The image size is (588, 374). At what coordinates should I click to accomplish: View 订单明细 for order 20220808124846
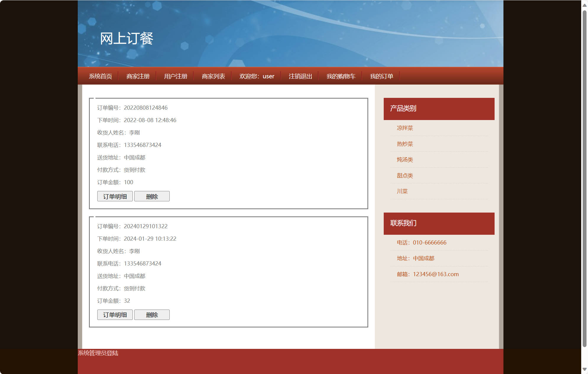(115, 196)
